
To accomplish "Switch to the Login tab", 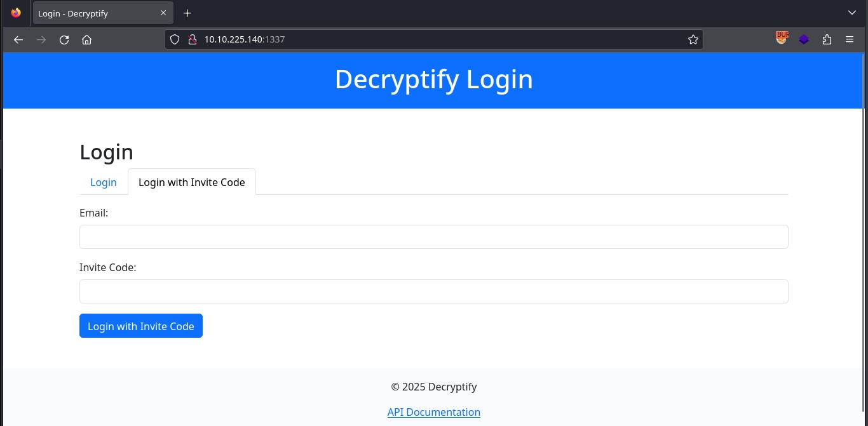I will (x=104, y=182).
